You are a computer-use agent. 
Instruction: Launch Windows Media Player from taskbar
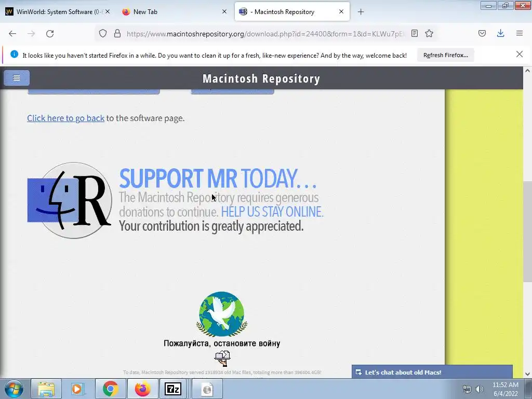click(78, 389)
